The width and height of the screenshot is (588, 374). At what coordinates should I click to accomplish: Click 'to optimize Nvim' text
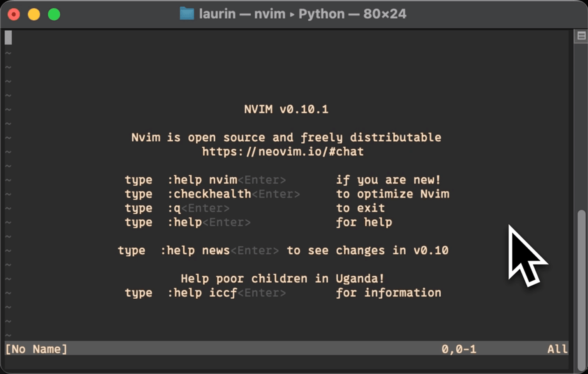click(x=393, y=194)
